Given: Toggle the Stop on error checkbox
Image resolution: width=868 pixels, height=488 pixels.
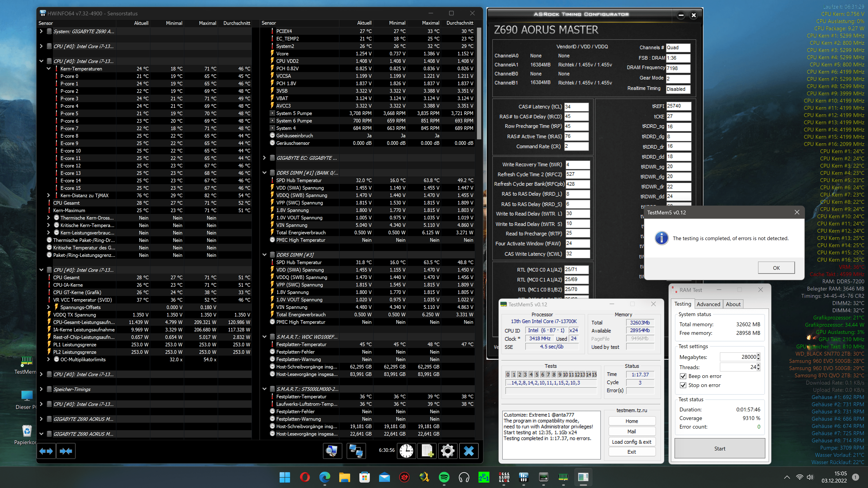Looking at the screenshot, I should click(x=683, y=385).
